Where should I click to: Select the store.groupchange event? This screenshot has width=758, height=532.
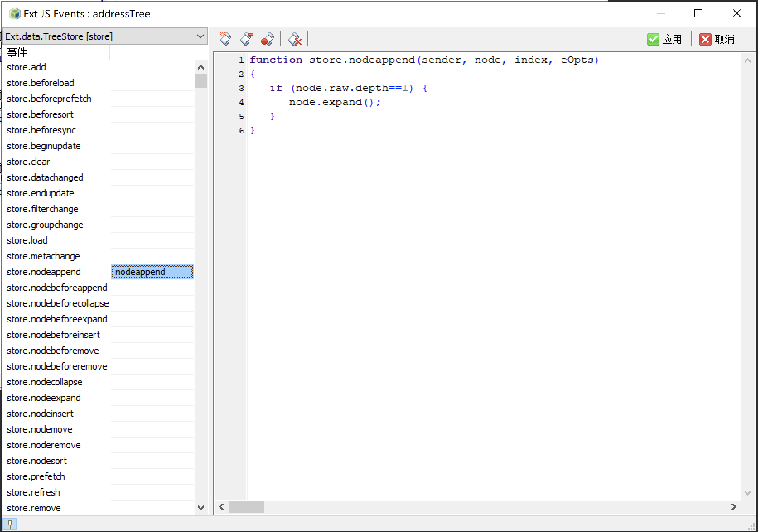45,225
